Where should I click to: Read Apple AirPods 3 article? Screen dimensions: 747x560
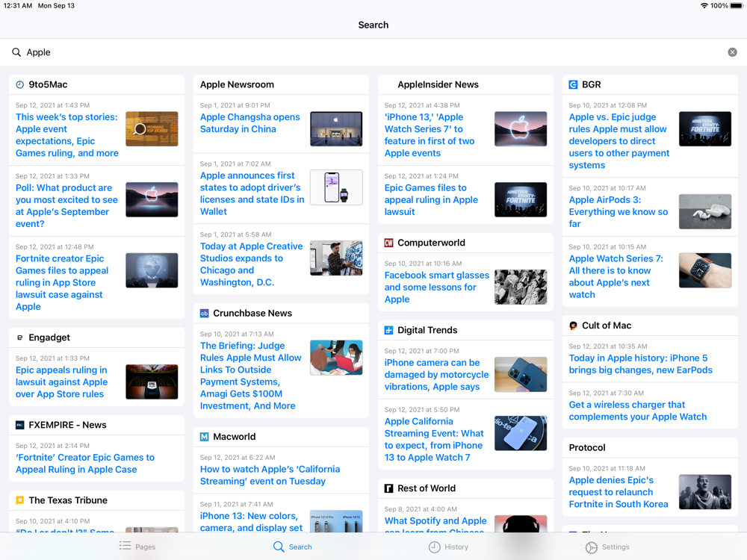(619, 211)
